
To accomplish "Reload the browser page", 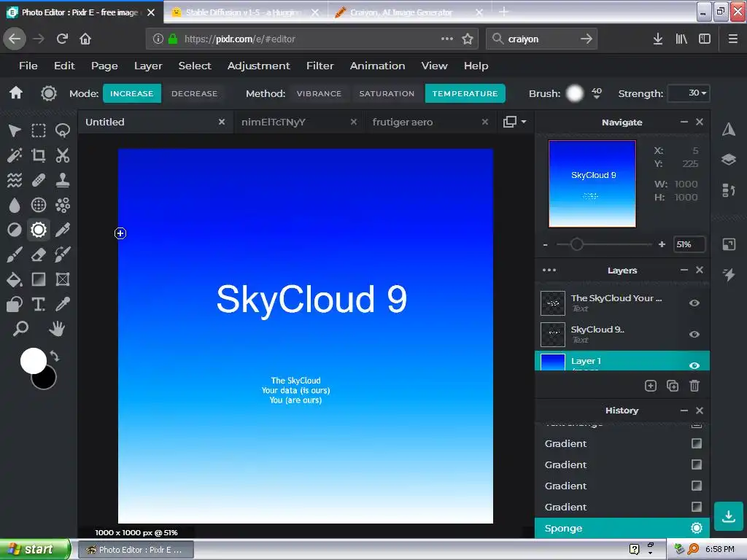I will click(62, 39).
